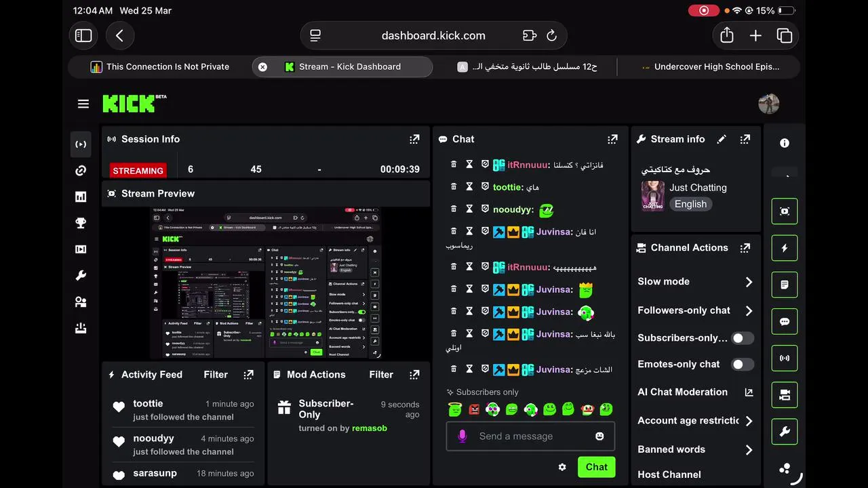Open AI Chat Moderation external link

click(x=749, y=392)
